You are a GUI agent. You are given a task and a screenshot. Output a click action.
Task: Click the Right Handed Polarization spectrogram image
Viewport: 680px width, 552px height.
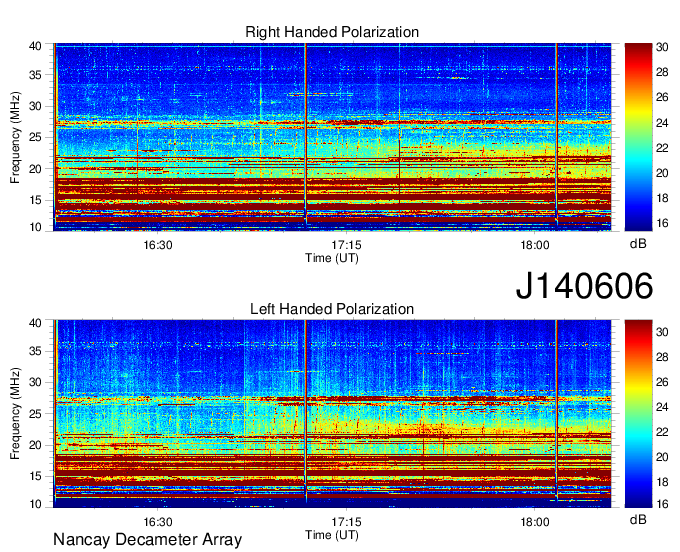(332, 137)
